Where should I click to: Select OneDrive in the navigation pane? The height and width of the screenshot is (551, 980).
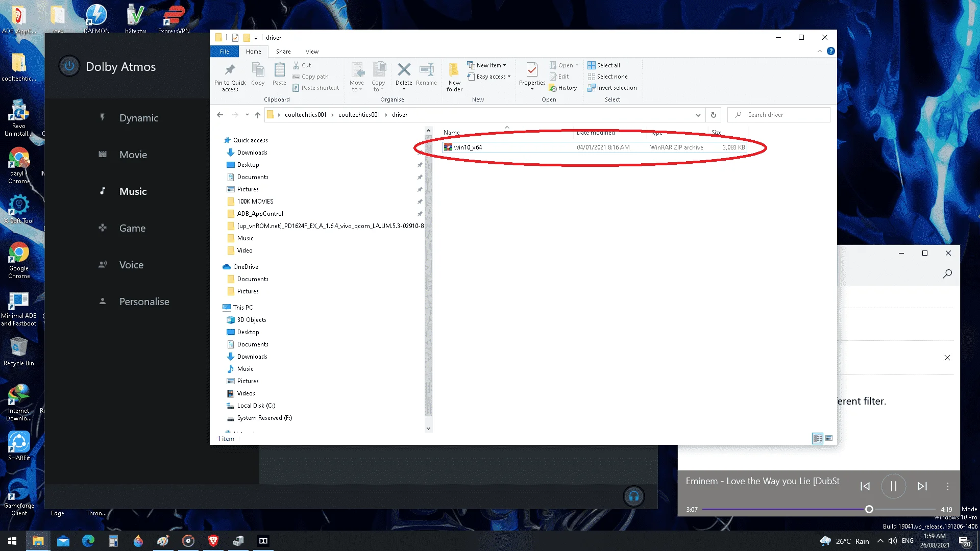coord(246,267)
